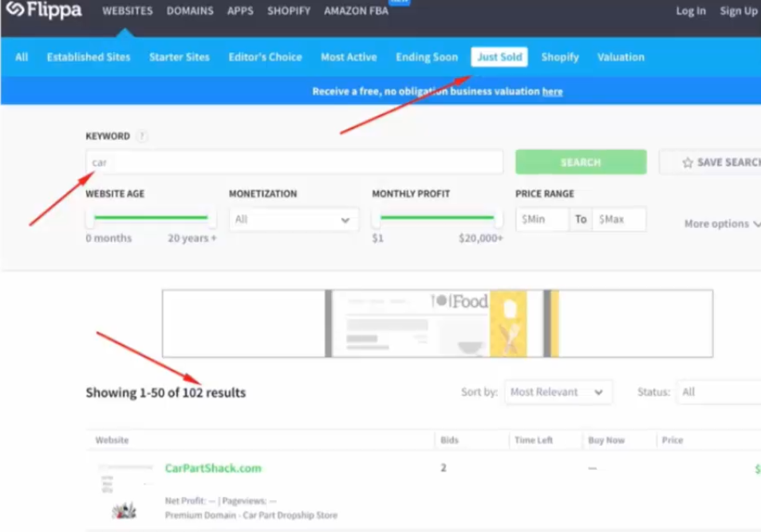Click the star icon on Save Search

pyautogui.click(x=687, y=163)
